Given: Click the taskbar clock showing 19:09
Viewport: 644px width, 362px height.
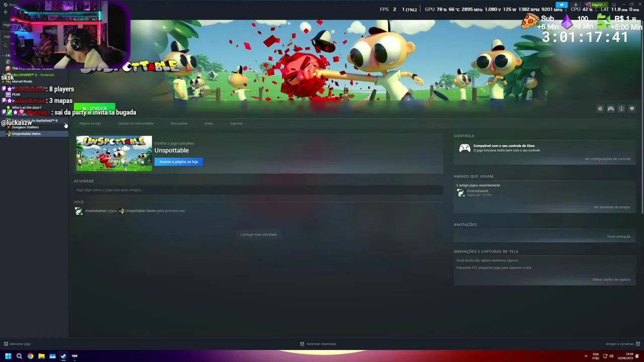Looking at the screenshot, I should pos(626,356).
